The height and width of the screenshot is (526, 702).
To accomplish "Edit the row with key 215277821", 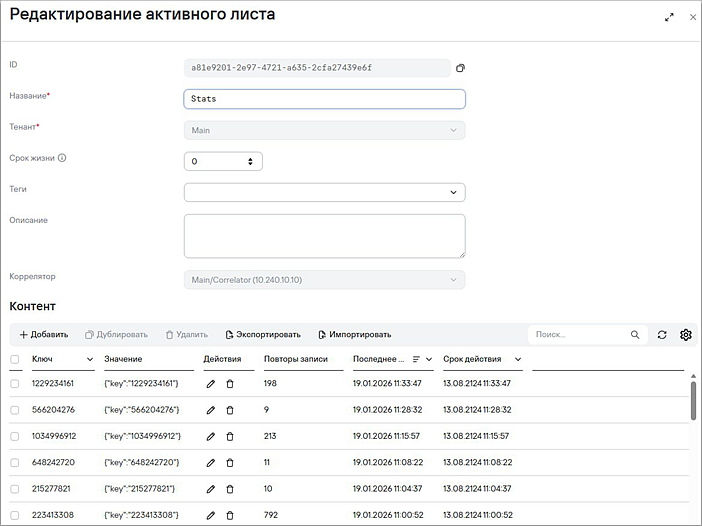I will 210,489.
